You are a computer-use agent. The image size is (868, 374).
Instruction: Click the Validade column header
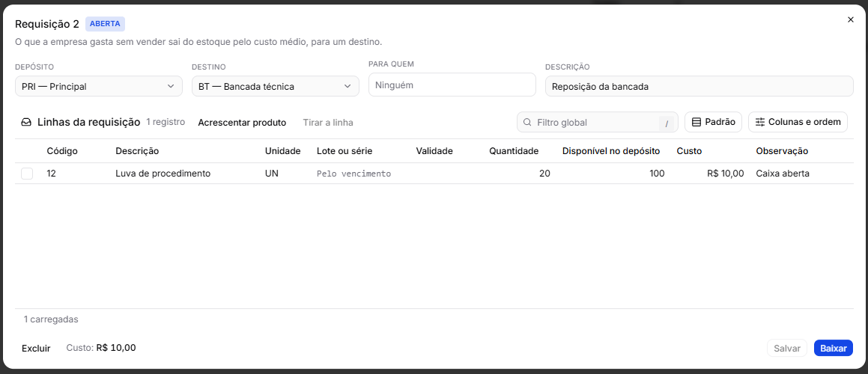tap(434, 151)
